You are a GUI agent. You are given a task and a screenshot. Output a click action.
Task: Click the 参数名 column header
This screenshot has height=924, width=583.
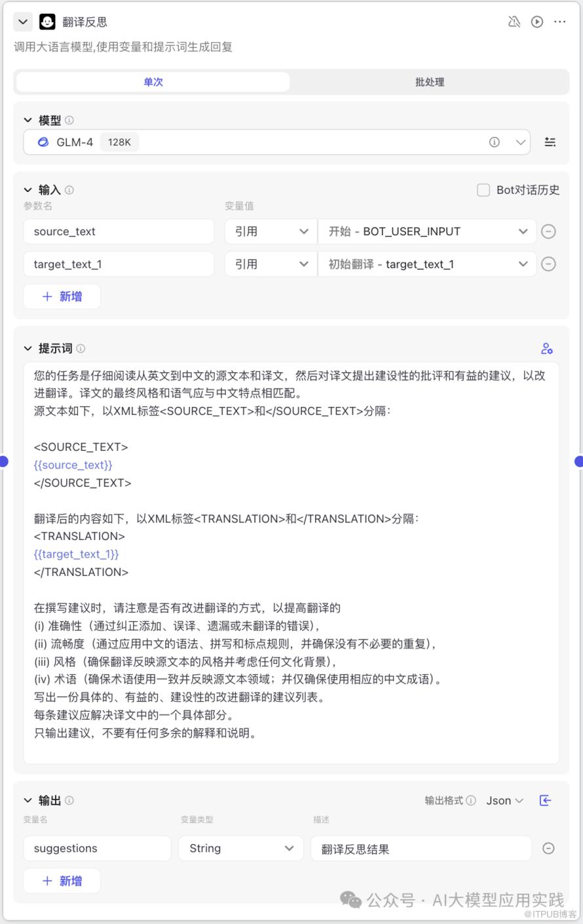(x=38, y=206)
